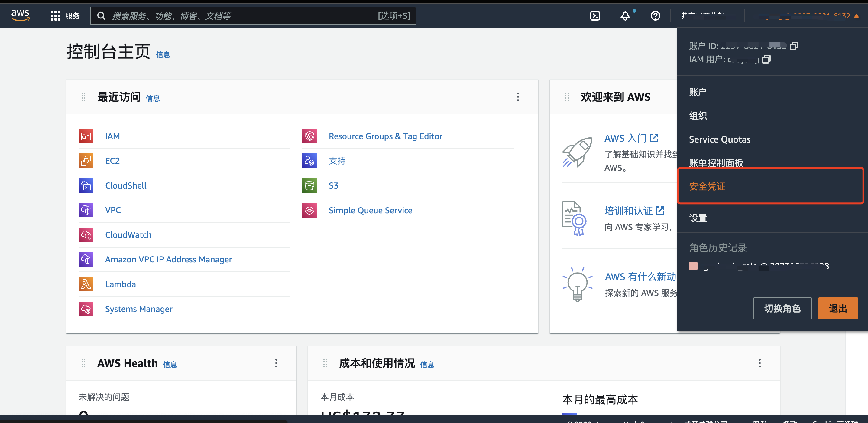Click the Lambda service icon
The width and height of the screenshot is (868, 423).
86,284
